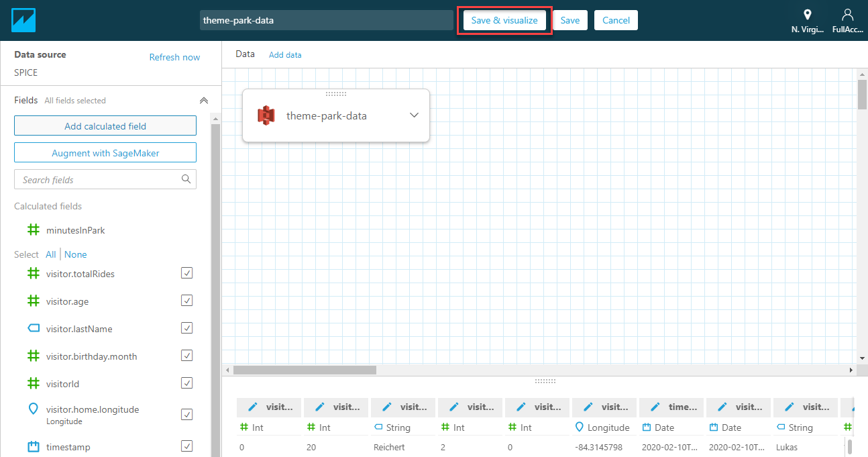The height and width of the screenshot is (457, 868).
Task: Click Add calculated field button
Action: (105, 125)
